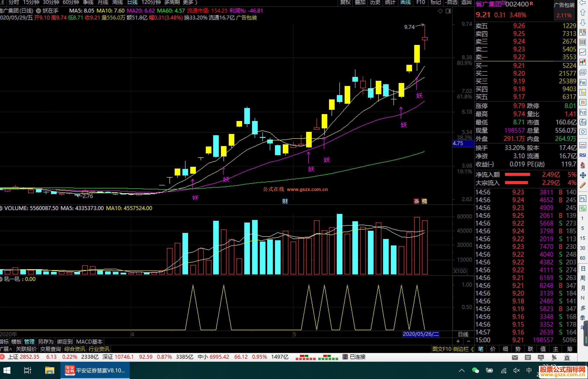Click the blue four-way move arrows icon
Viewport: 588px width, 379px height.
583,175
